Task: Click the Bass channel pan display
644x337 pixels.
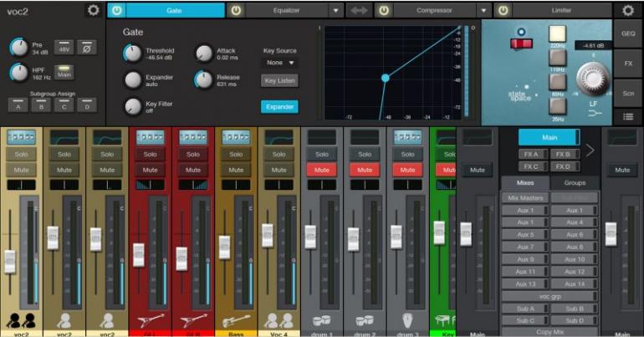Action: (236, 185)
